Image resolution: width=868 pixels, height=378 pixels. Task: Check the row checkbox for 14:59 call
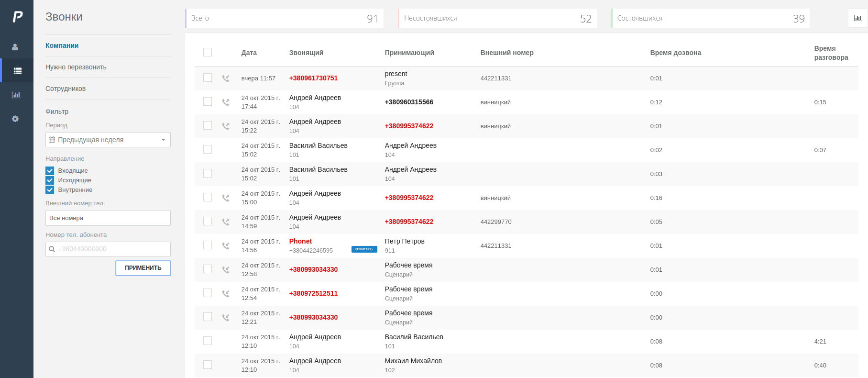[x=208, y=221]
